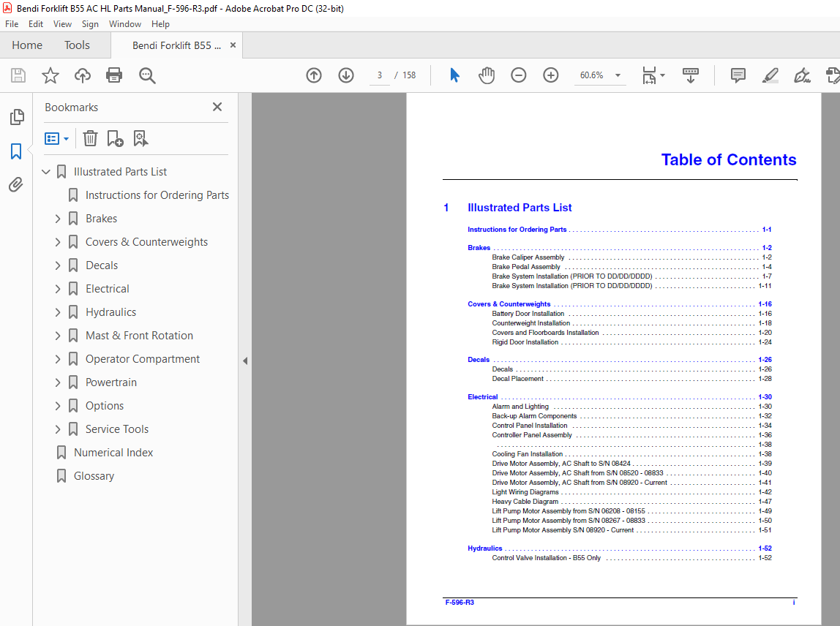
Task: Follow the Hydraulics contents link
Action: [x=485, y=548]
